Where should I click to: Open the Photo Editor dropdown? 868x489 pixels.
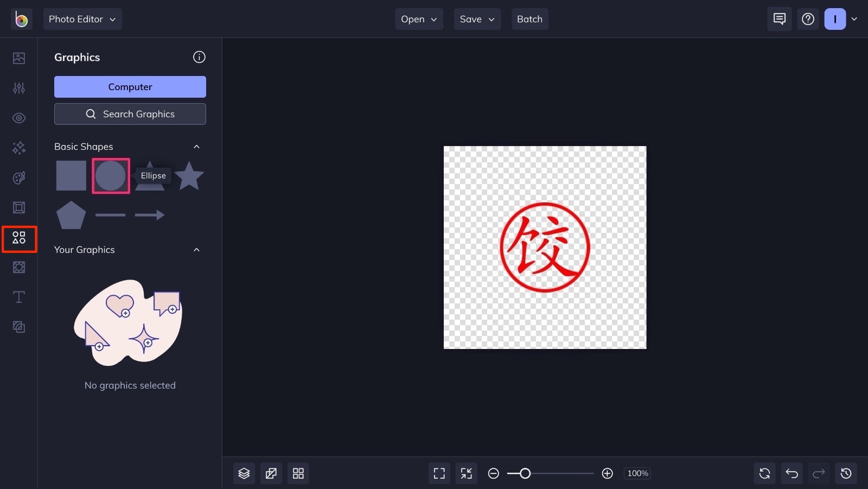coord(82,19)
